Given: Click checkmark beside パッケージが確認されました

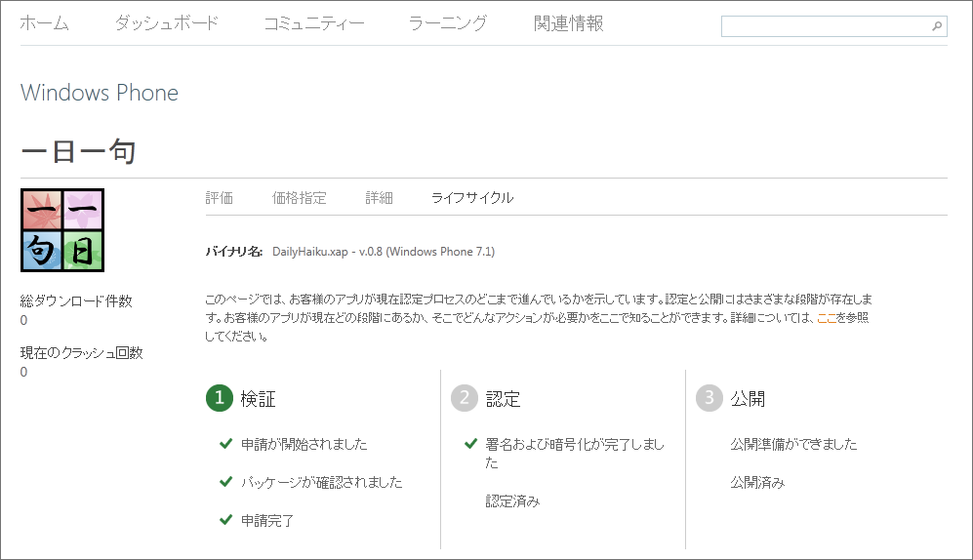Looking at the screenshot, I should (225, 482).
